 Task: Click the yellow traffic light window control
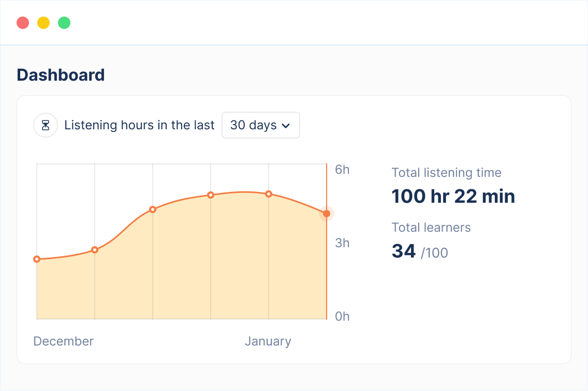(43, 23)
